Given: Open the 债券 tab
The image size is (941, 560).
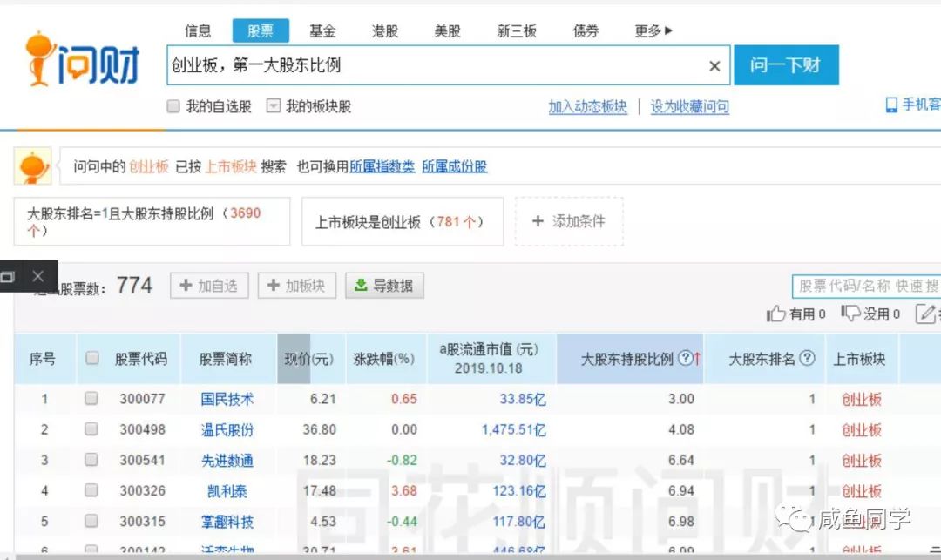Looking at the screenshot, I should click(586, 30).
